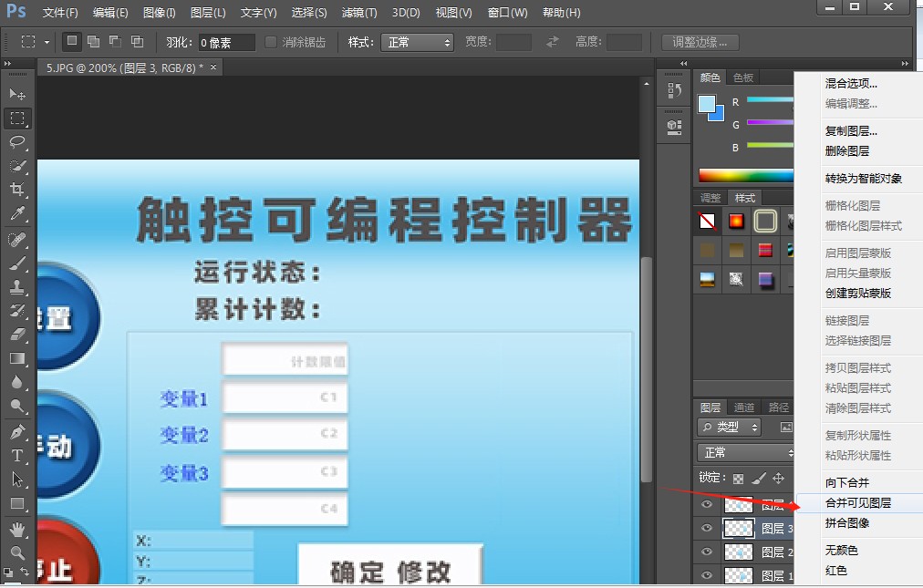This screenshot has width=923, height=588.
Task: Select the Move tool
Action: pyautogui.click(x=17, y=94)
